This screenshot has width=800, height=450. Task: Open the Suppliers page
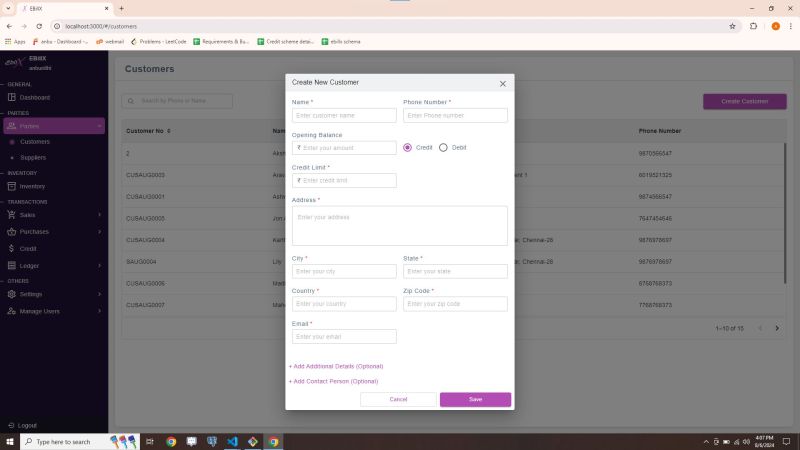[33, 157]
